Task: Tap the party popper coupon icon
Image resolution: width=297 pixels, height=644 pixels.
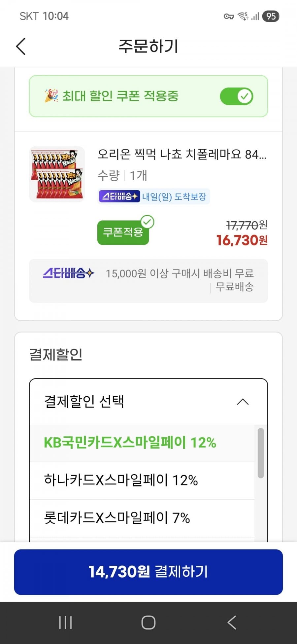Action: (51, 96)
